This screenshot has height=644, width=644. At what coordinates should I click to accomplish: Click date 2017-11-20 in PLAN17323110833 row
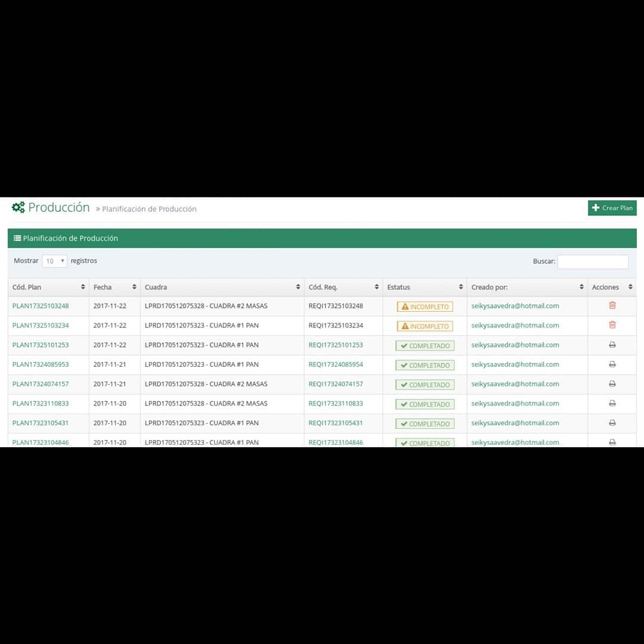[x=110, y=403]
